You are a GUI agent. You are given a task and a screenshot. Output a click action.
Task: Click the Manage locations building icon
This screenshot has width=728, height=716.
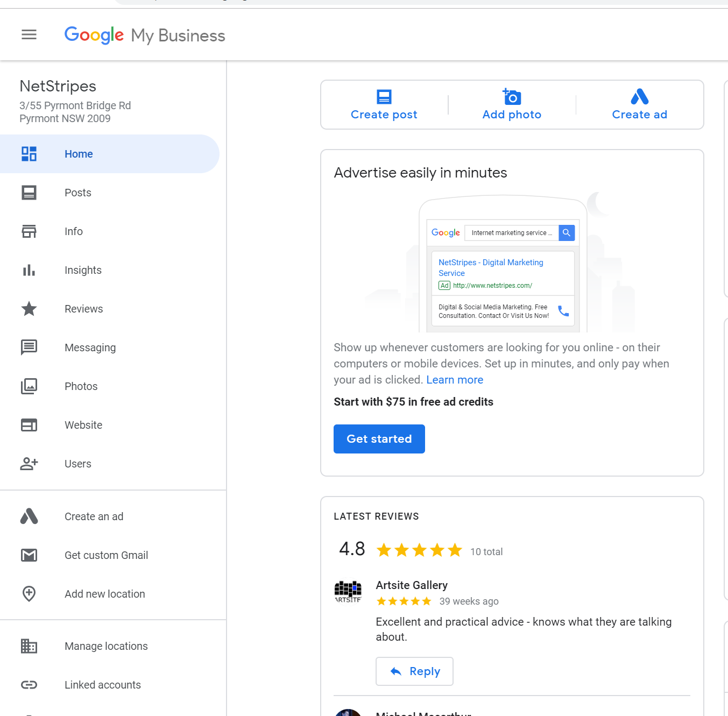click(x=29, y=646)
